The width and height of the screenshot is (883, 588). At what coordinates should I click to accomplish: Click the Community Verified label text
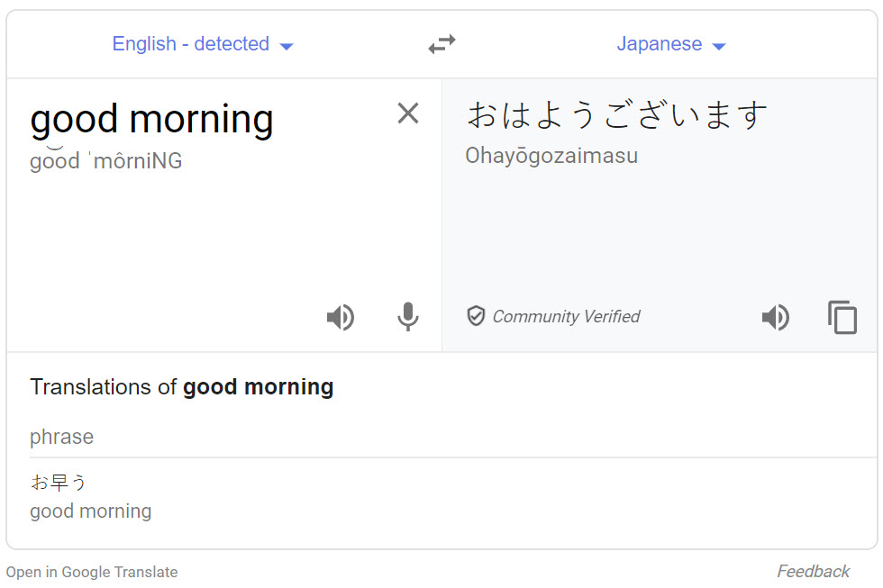pos(566,317)
